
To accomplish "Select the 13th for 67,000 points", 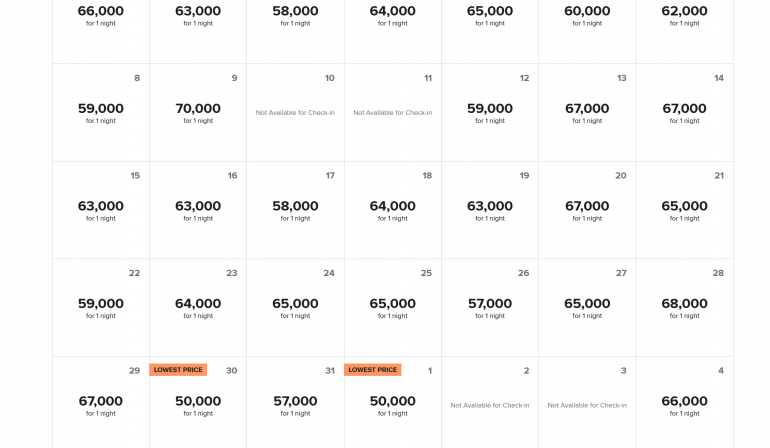I will 587,110.
